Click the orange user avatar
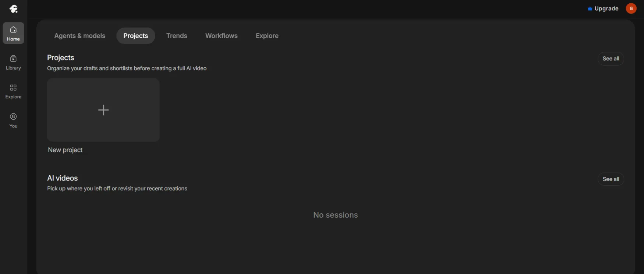This screenshot has height=274, width=644. click(x=631, y=8)
